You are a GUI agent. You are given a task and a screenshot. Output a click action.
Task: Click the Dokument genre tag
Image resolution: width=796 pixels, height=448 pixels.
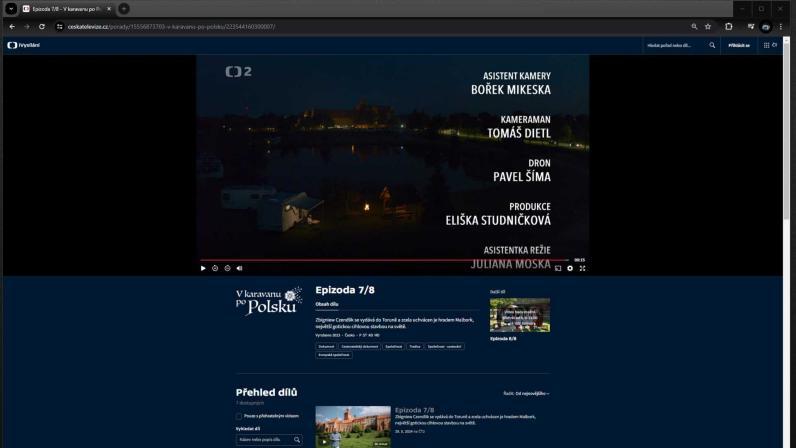(326, 346)
